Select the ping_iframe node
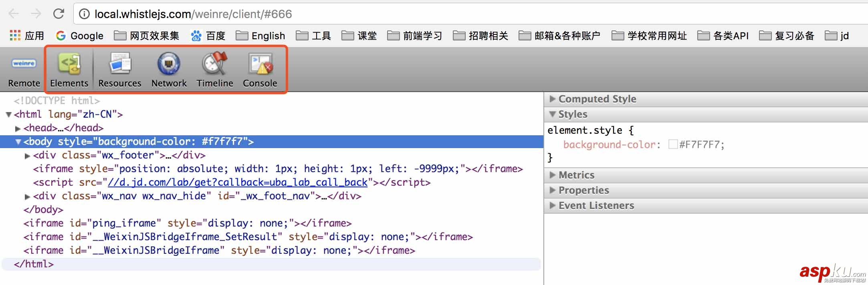 [x=187, y=223]
